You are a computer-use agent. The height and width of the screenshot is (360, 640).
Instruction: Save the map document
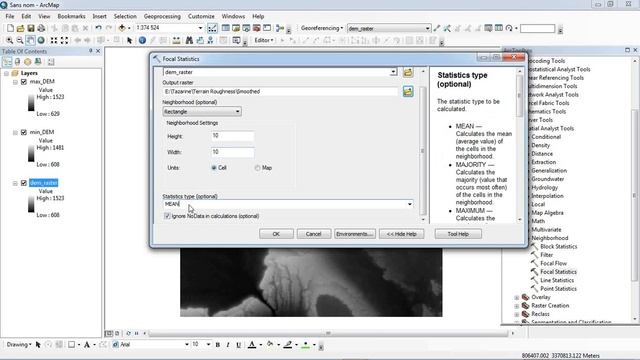point(31,29)
